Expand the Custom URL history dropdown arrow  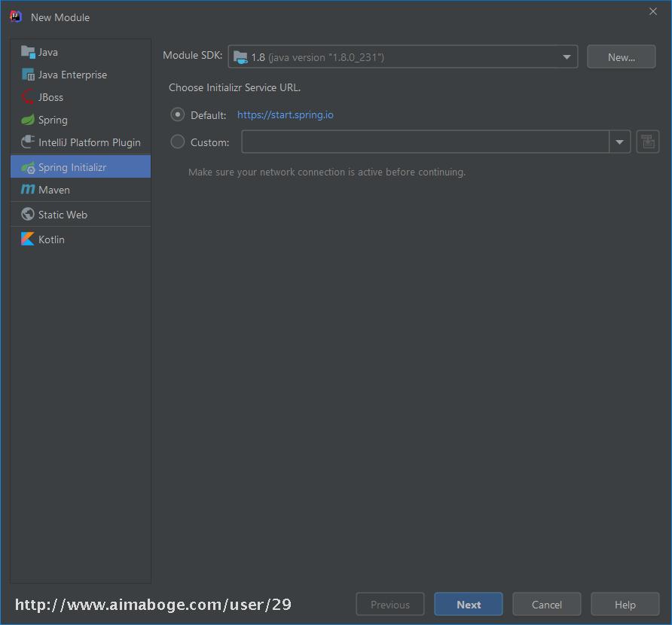pos(620,142)
